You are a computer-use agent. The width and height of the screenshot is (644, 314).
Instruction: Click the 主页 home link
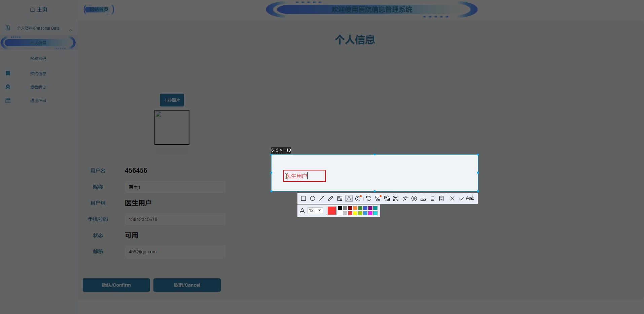click(39, 9)
